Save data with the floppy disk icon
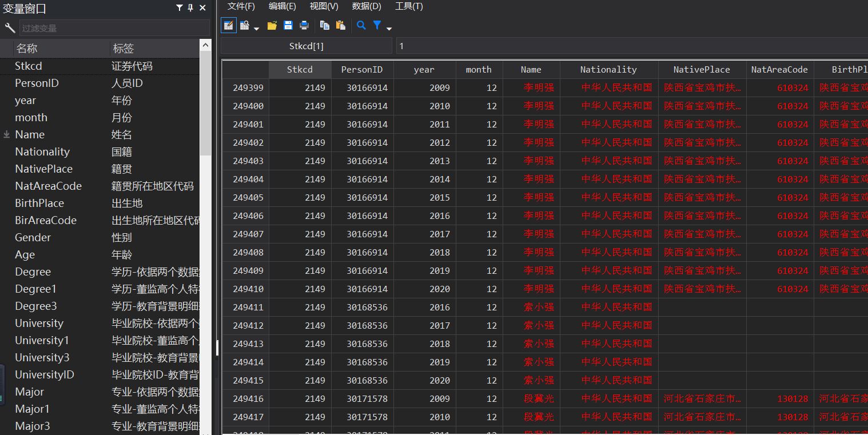868x435 pixels. click(288, 25)
